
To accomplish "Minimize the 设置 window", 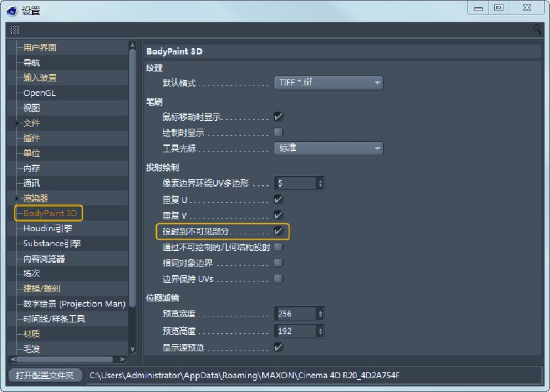I will tap(478, 8).
